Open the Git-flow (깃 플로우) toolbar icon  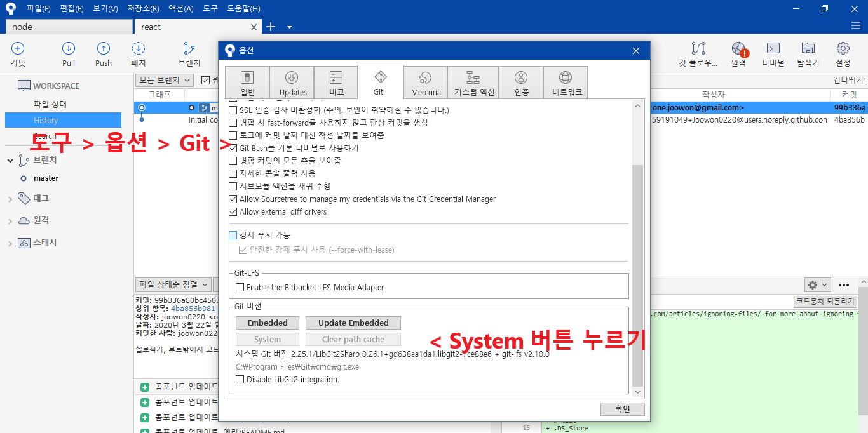tap(698, 48)
